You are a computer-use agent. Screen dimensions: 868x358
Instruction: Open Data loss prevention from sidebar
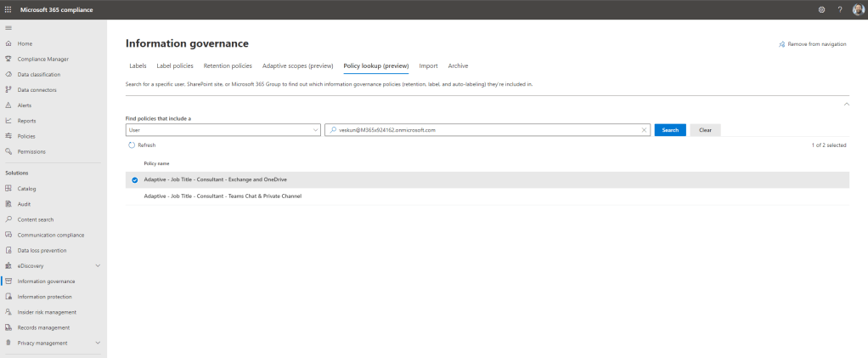point(42,250)
